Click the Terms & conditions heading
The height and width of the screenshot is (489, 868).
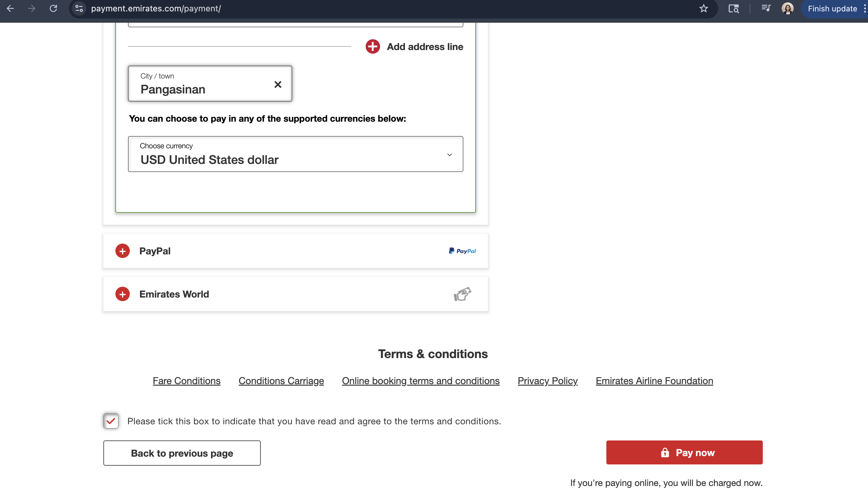pos(433,354)
